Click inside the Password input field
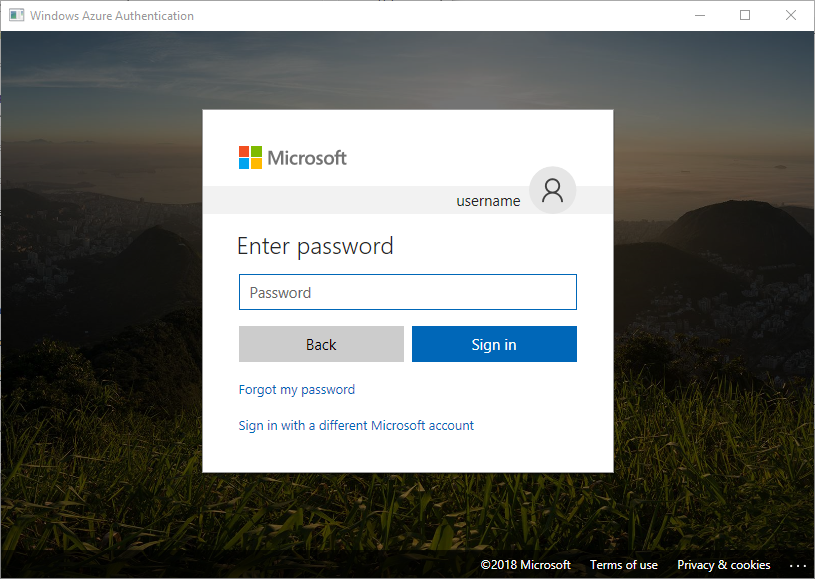Screen dimensions: 815x579 407,291
